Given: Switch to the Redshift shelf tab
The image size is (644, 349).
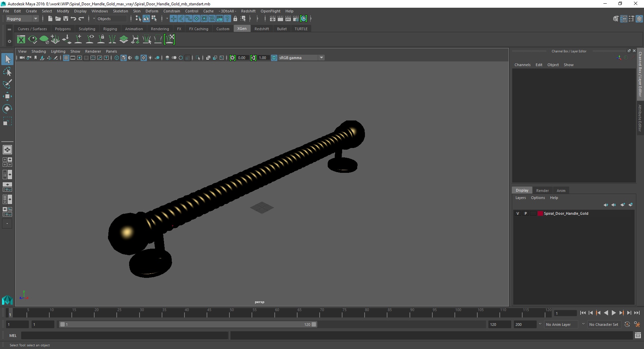Looking at the screenshot, I should (262, 29).
